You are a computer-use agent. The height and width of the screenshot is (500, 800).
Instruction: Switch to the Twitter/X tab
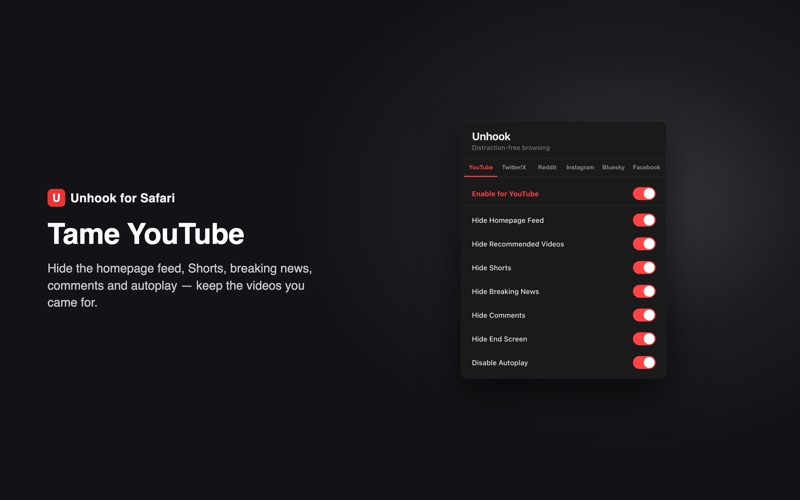[x=514, y=167]
